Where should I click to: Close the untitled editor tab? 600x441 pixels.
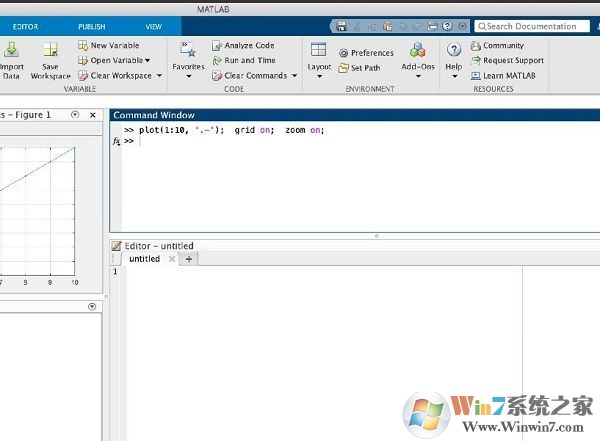(x=172, y=259)
